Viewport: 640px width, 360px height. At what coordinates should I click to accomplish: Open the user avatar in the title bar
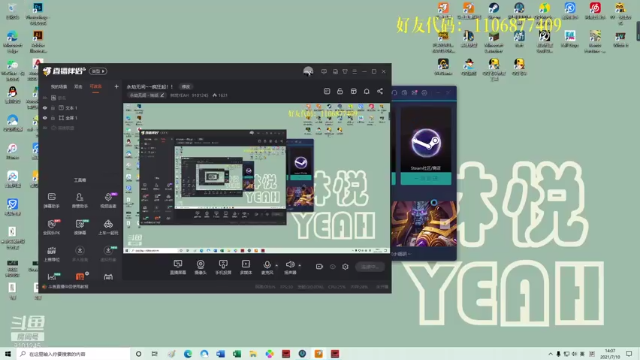pyautogui.click(x=308, y=71)
